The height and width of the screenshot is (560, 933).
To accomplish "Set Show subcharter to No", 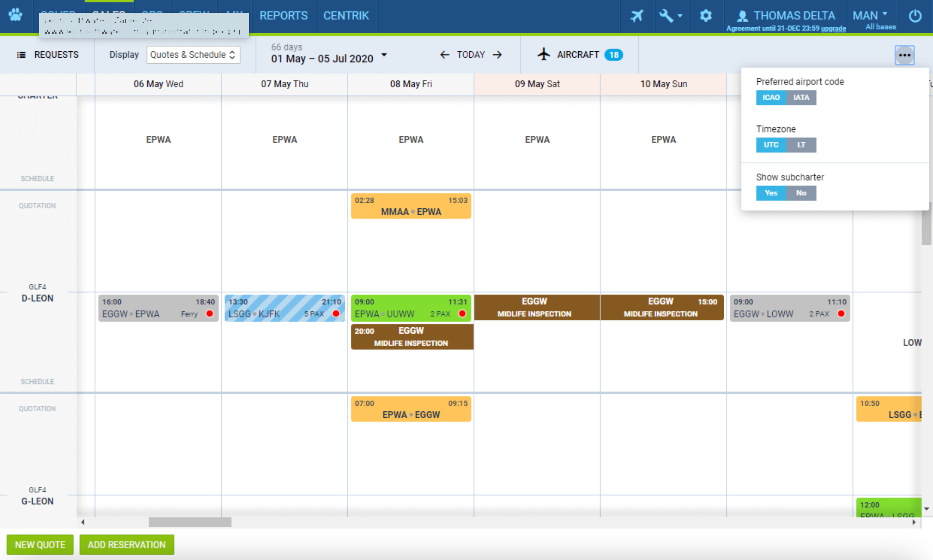I will pos(801,193).
